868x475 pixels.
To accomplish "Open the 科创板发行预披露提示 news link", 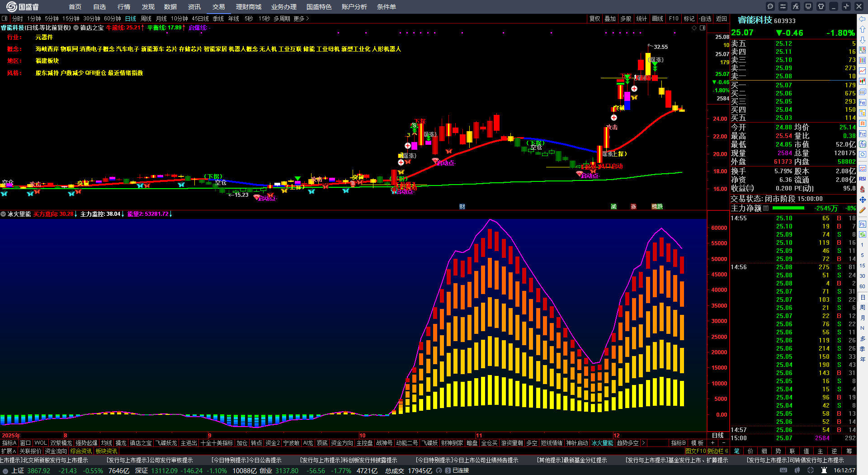I will pos(349,460).
